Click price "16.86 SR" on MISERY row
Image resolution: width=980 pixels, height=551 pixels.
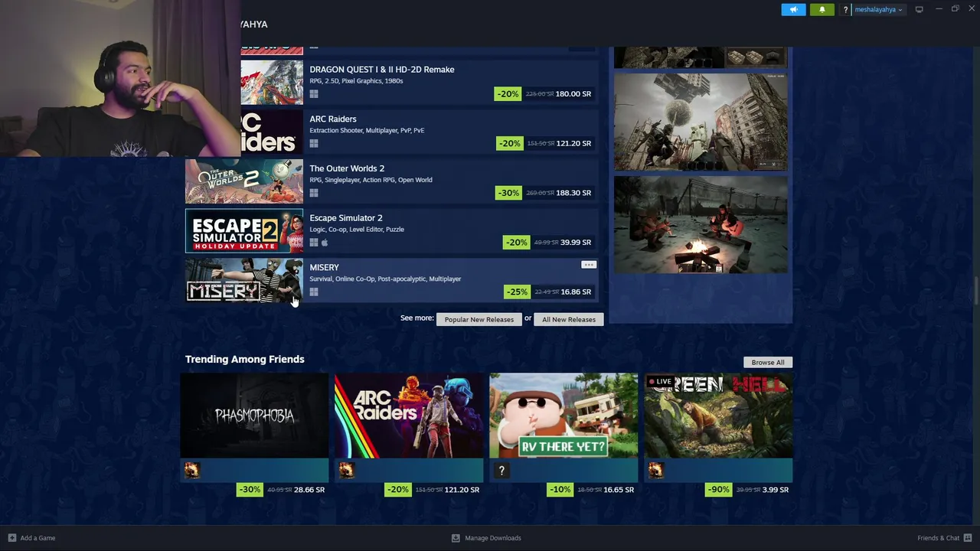click(x=576, y=292)
